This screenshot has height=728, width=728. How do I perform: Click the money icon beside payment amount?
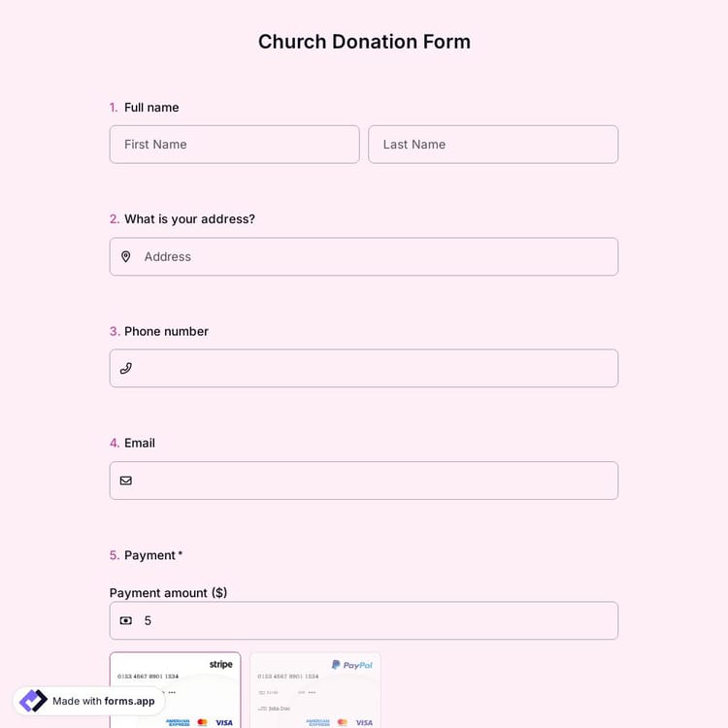tap(125, 620)
